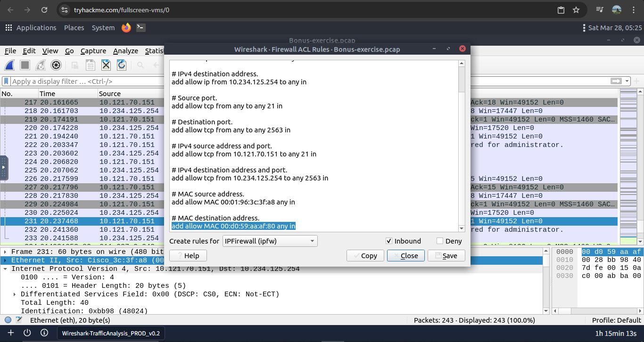Open capture options gear icon
The width and height of the screenshot is (644, 342).
[x=56, y=65]
